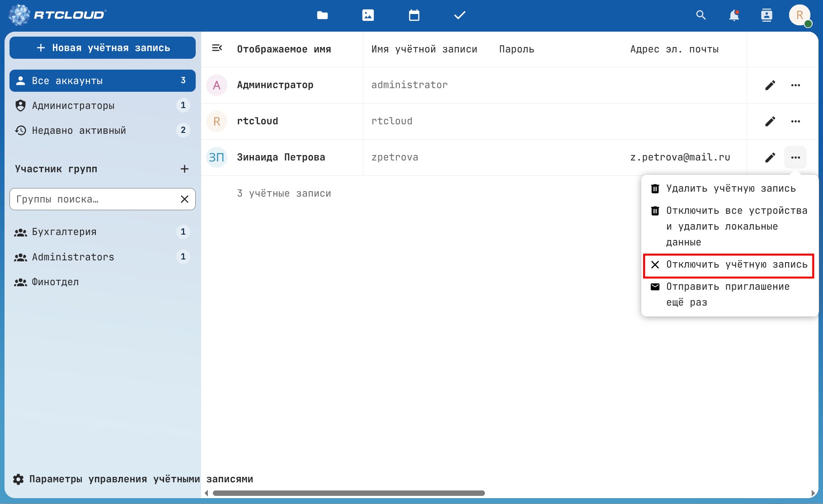Add a new group with plus icon
Screen dimensions: 823x504
[184, 169]
